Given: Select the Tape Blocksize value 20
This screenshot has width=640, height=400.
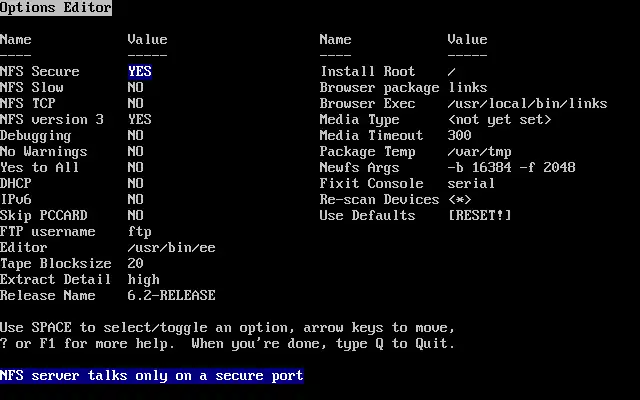Looking at the screenshot, I should 136,264.
